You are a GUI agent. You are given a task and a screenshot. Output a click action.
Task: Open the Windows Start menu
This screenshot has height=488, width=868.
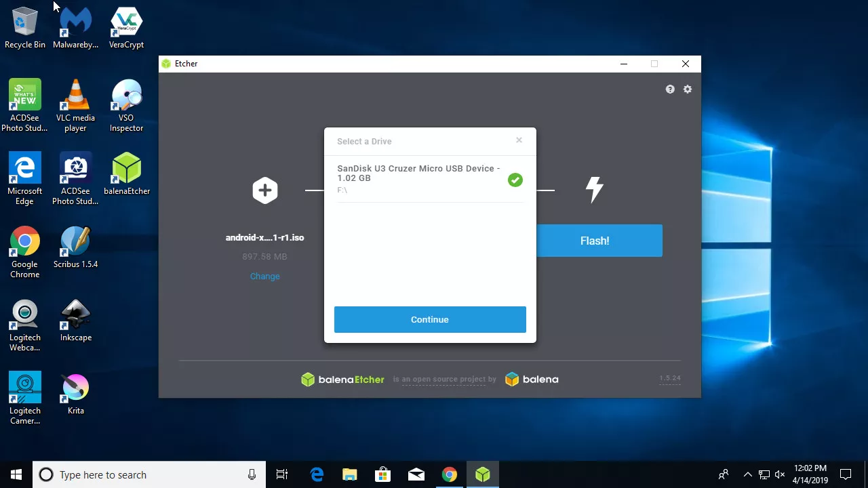16,474
